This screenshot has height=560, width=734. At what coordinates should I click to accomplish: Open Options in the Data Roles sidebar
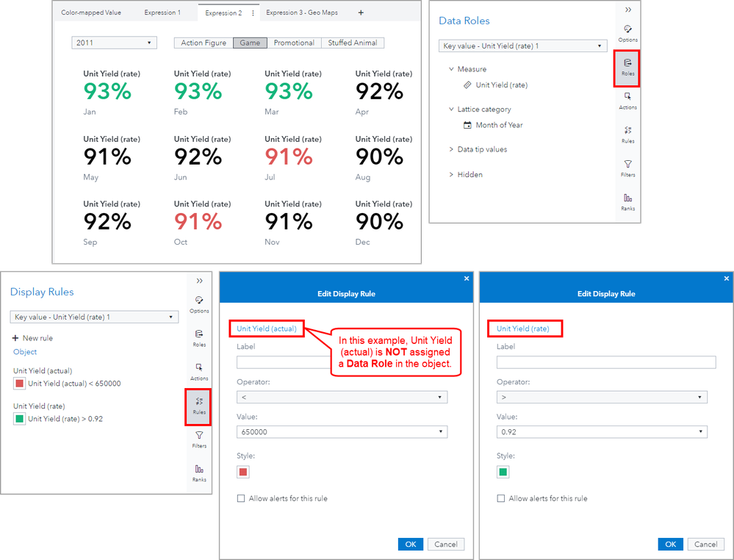627,33
